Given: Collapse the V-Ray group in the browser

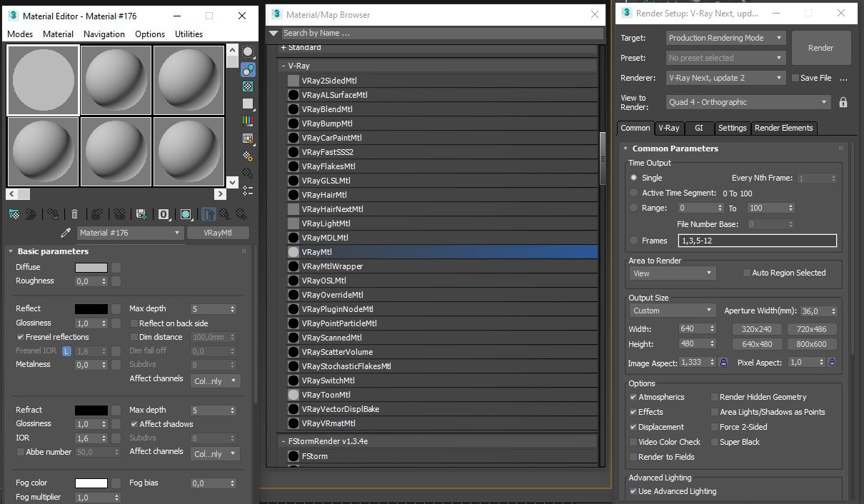Looking at the screenshot, I should [283, 66].
